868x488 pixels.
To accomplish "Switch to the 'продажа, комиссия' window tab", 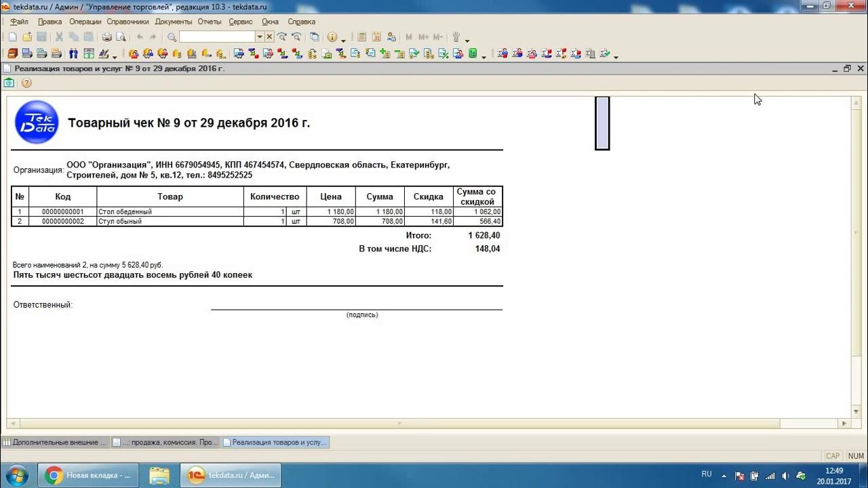I will [165, 442].
